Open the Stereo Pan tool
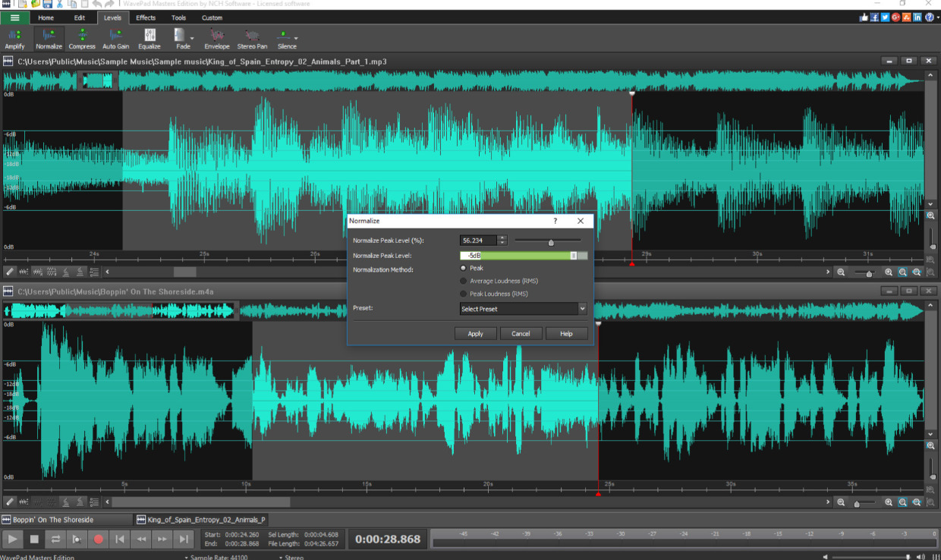The image size is (941, 560). pos(252,39)
